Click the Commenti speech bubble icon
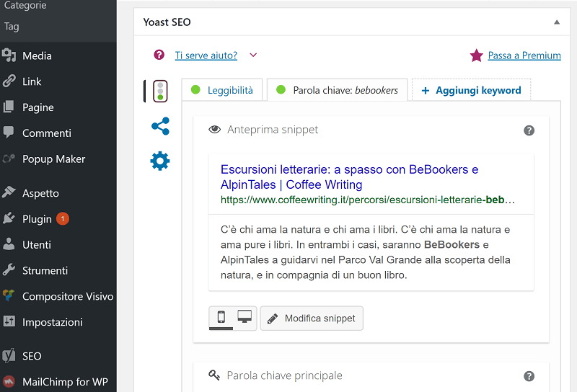Image resolution: width=577 pixels, height=392 pixels. tap(9, 133)
